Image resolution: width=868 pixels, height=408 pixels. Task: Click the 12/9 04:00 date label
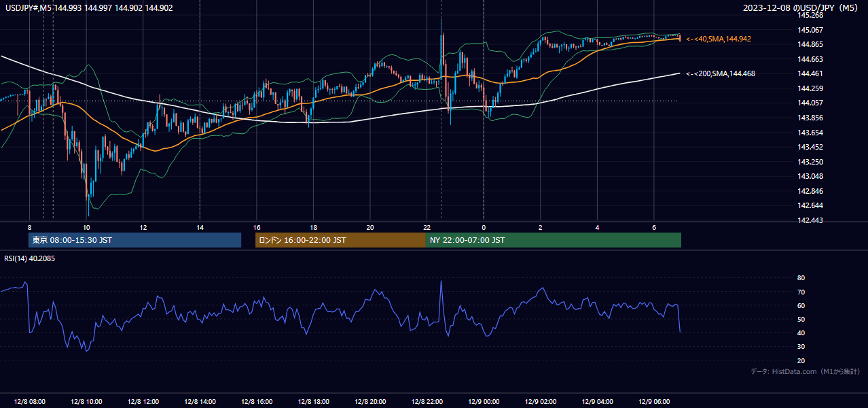point(597,402)
